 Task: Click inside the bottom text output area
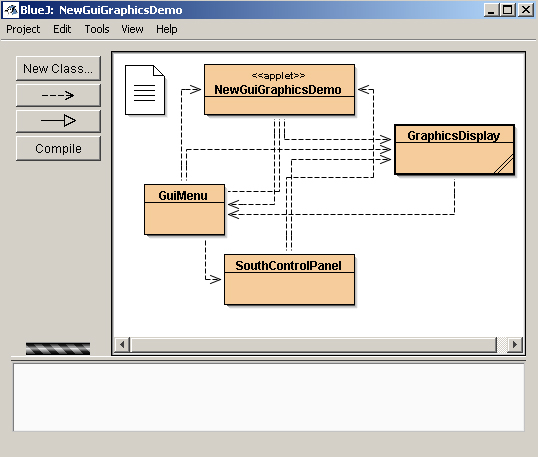(269, 397)
